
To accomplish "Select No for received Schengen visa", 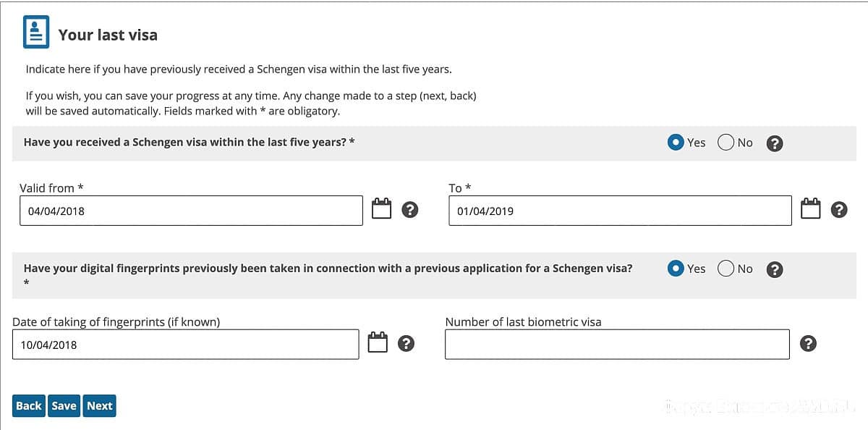I will pyautogui.click(x=726, y=143).
